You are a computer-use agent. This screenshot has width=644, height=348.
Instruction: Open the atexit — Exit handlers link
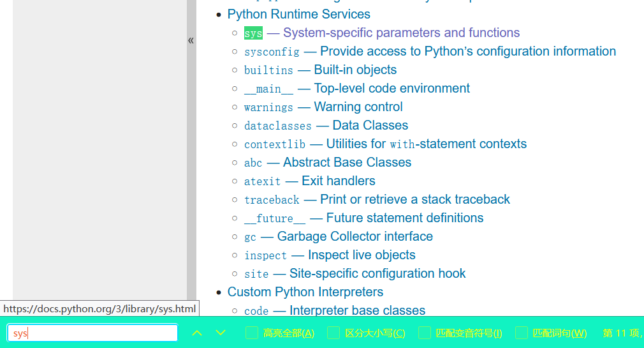pyautogui.click(x=310, y=181)
